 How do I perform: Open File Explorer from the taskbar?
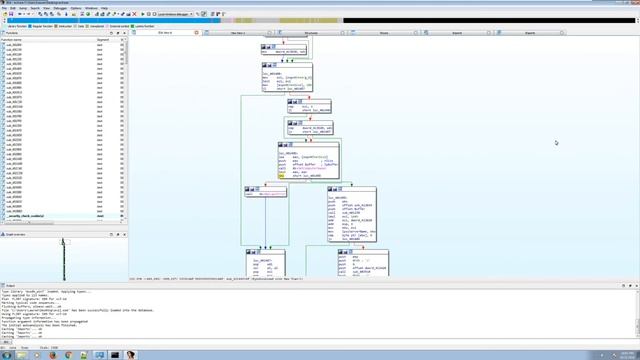pos(21,355)
